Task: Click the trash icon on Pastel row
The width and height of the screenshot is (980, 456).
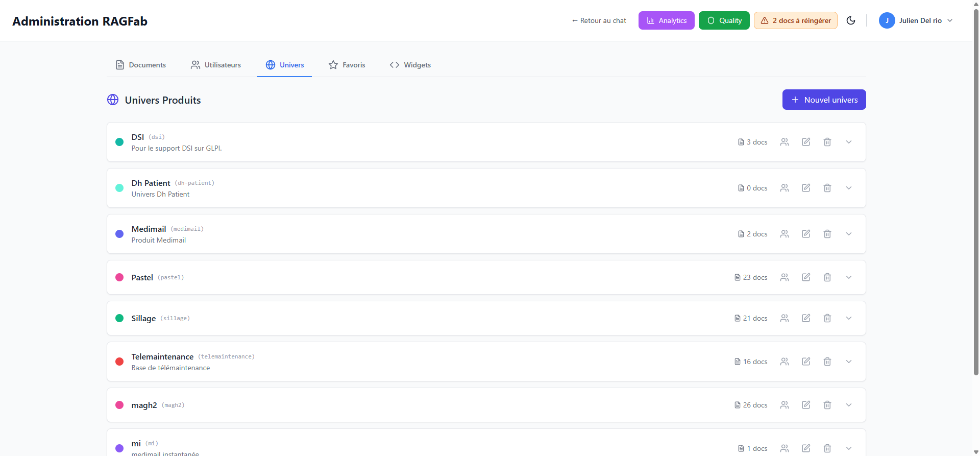Action: (x=827, y=277)
